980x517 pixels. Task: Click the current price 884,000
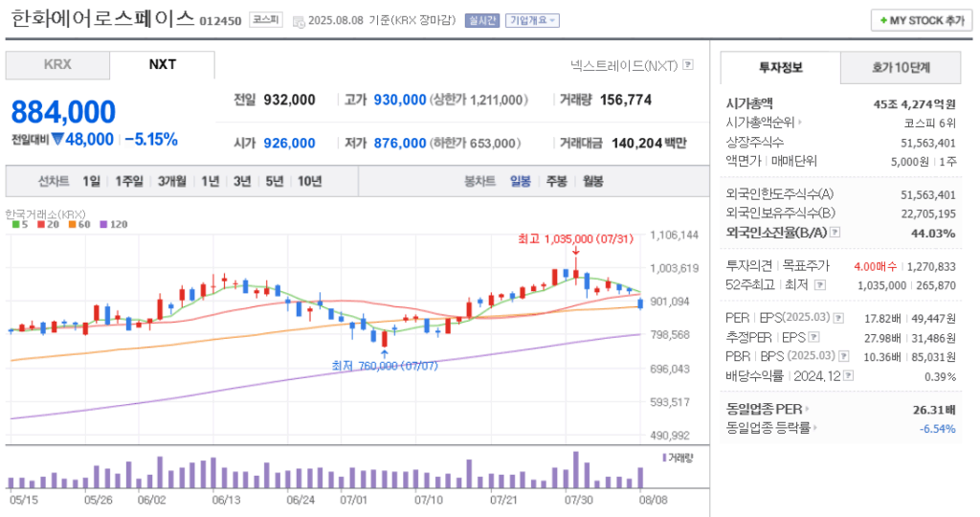tap(63, 113)
